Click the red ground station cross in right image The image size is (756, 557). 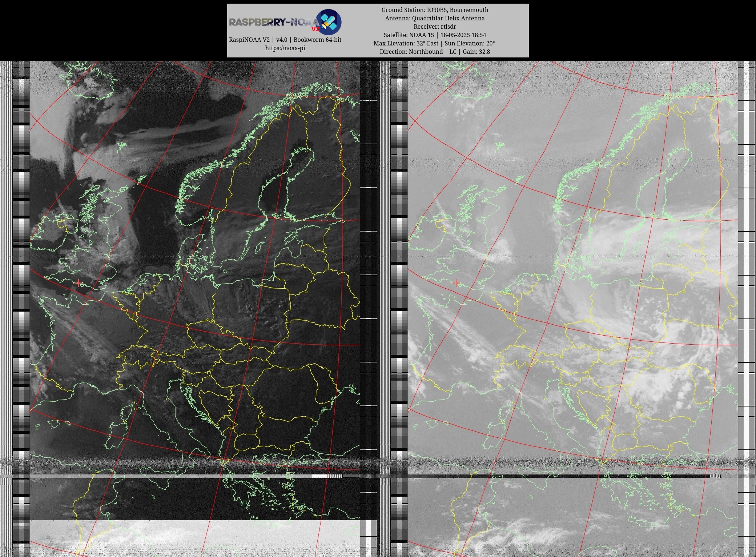coord(456,283)
